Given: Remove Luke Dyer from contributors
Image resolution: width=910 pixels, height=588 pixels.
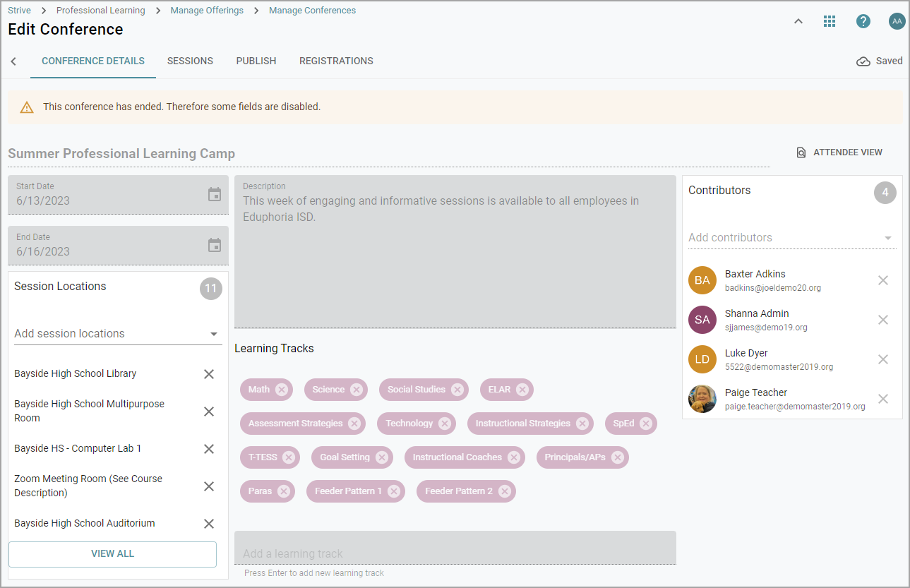Looking at the screenshot, I should [x=882, y=359].
